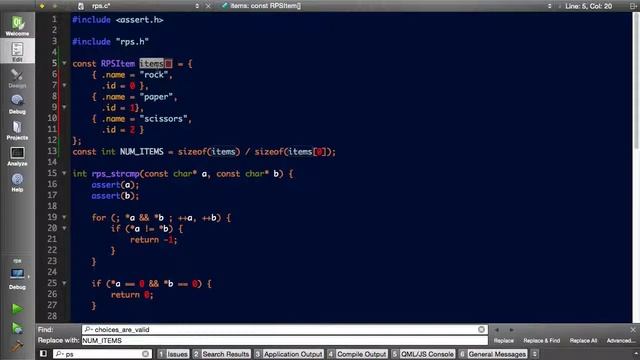Open the General Messages pane
Image resolution: width=640 pixels, height=360 pixels.
[x=493, y=354]
